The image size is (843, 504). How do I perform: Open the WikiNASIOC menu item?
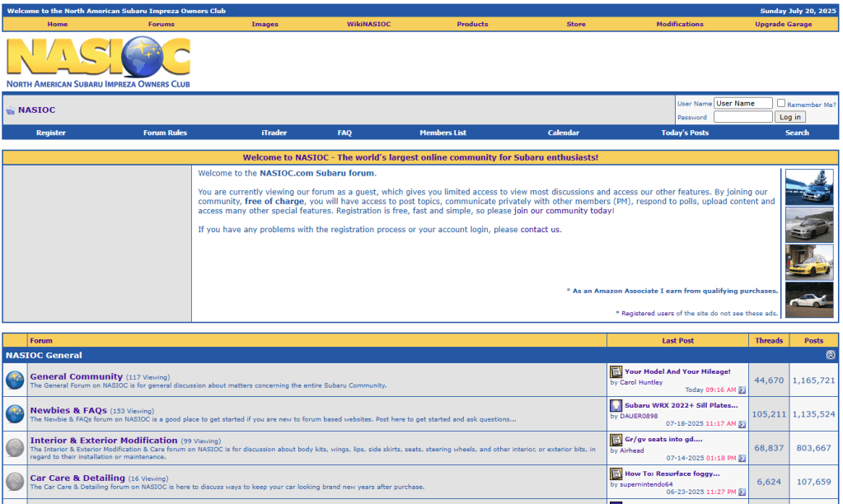click(368, 24)
